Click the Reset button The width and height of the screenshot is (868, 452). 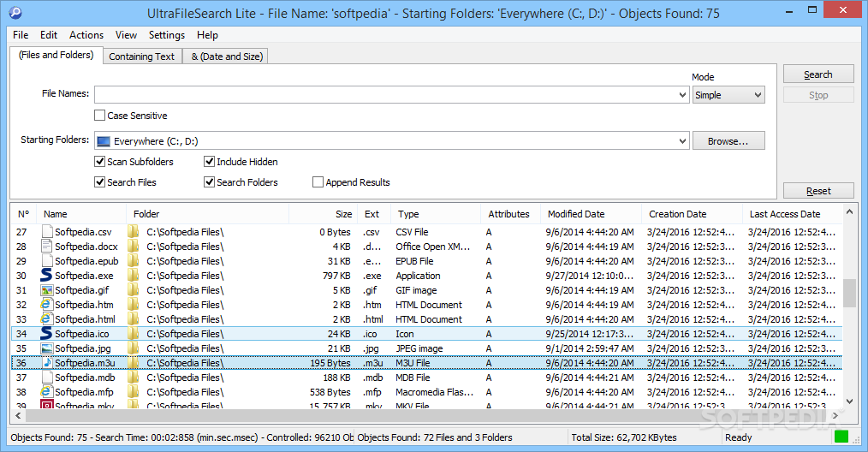[818, 191]
